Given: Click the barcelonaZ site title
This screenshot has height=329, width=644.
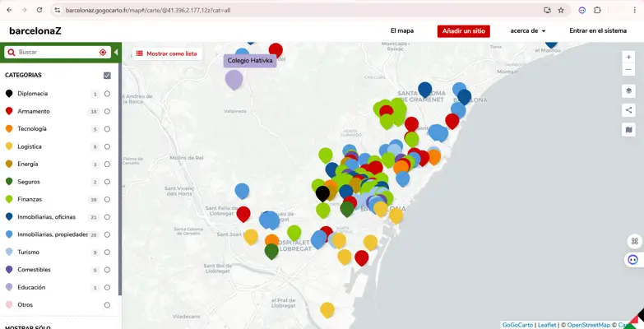Looking at the screenshot, I should coord(35,30).
